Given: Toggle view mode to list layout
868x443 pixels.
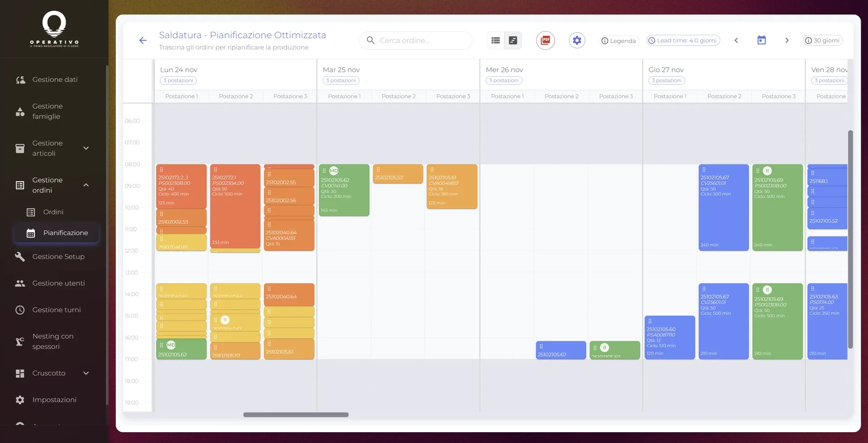Looking at the screenshot, I should pyautogui.click(x=495, y=40).
